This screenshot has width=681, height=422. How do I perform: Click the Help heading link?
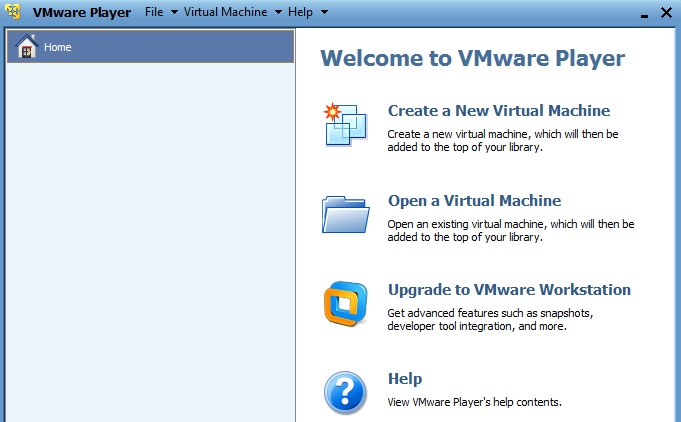405,379
